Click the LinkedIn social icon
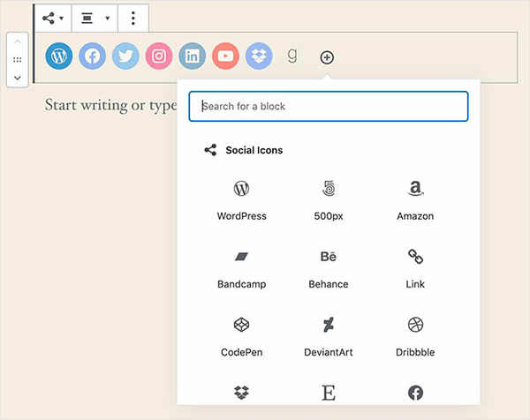The width and height of the screenshot is (530, 420). click(192, 56)
